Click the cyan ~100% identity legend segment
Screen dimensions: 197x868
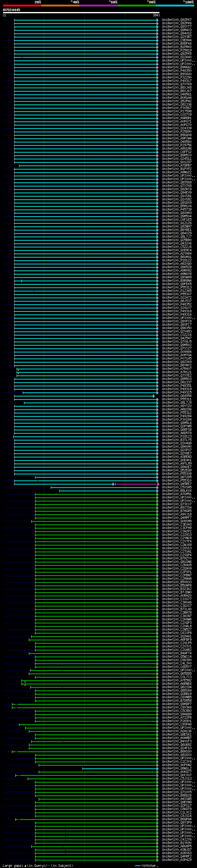tap(175, 6)
